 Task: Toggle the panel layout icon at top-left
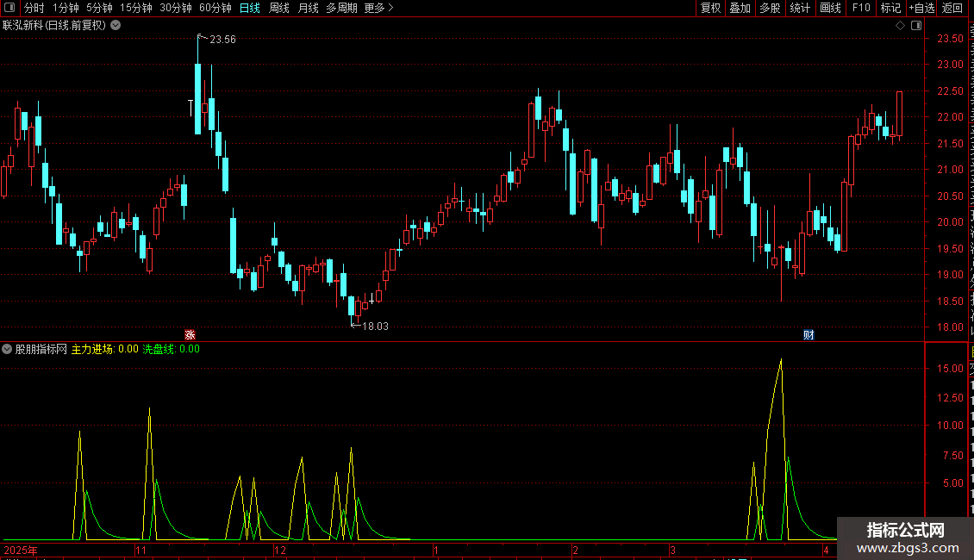(9, 8)
